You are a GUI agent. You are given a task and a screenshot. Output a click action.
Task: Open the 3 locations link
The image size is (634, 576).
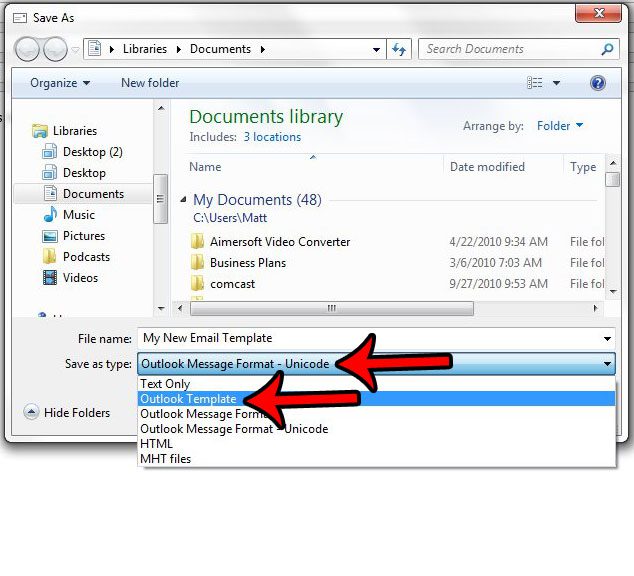[x=272, y=137]
